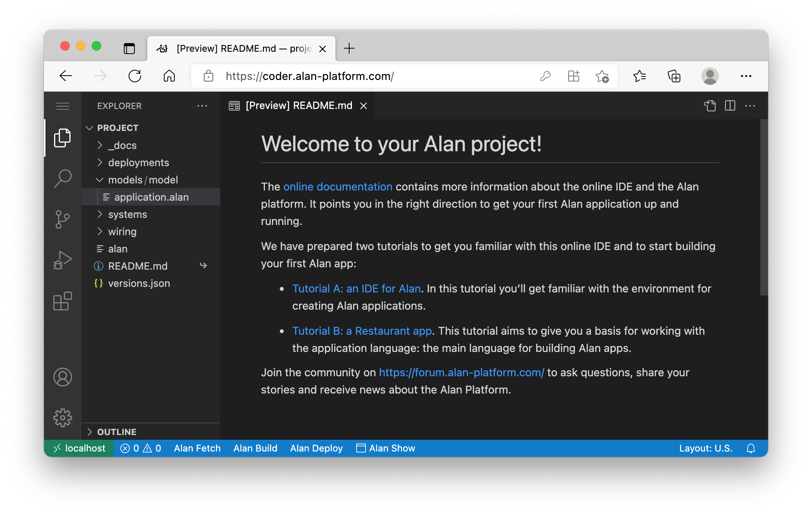The width and height of the screenshot is (812, 515).
Task: Click the localhost remote indicator
Action: pos(79,448)
